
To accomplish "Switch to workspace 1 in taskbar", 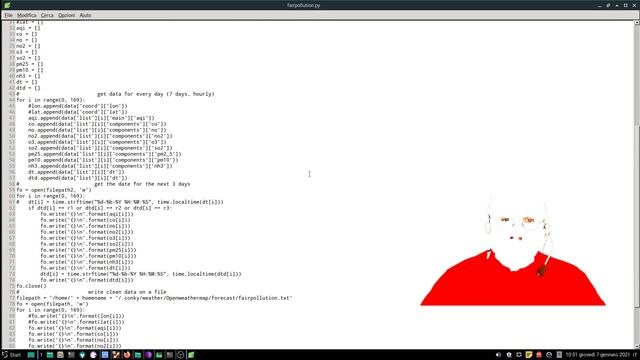I will 41,355.
